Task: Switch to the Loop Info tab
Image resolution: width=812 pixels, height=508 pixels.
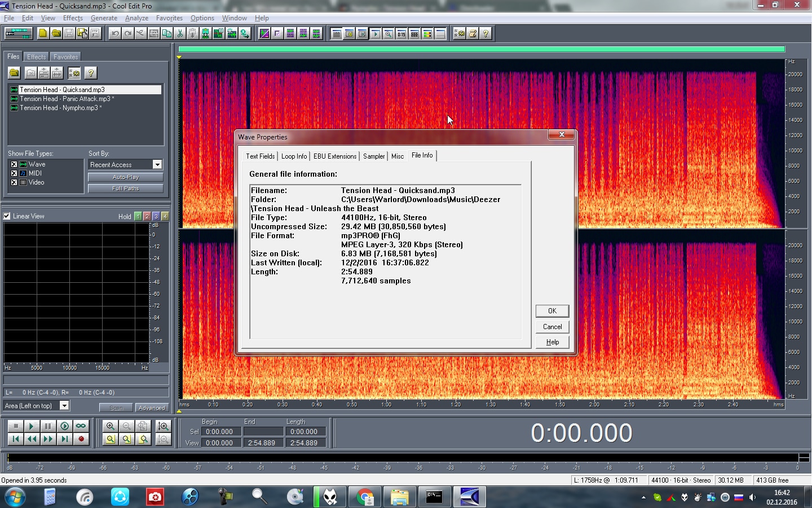Action: point(294,156)
